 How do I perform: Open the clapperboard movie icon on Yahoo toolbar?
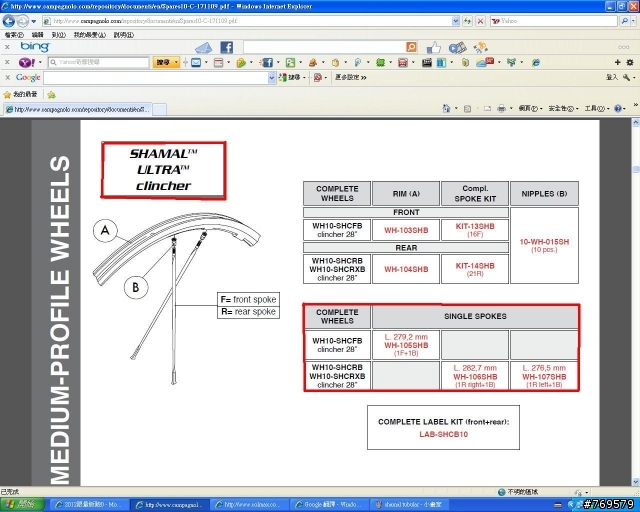427,62
